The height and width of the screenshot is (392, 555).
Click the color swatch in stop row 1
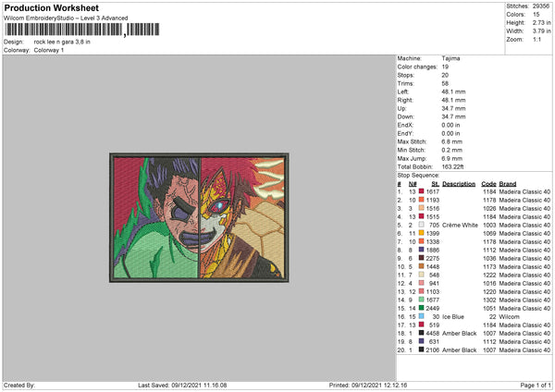pyautogui.click(x=421, y=191)
